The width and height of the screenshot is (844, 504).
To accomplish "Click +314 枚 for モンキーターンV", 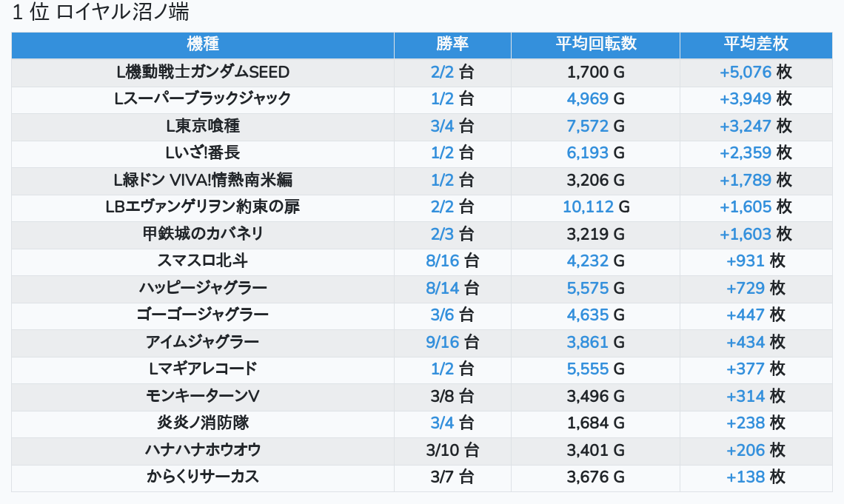I will point(756,397).
